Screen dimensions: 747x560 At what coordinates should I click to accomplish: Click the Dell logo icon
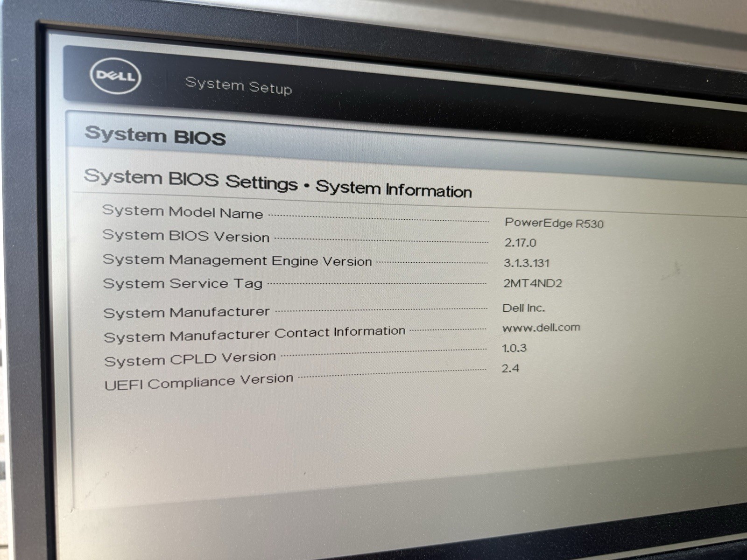tap(115, 76)
